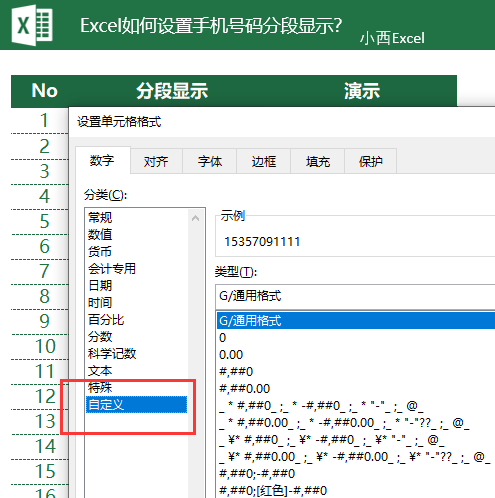Click the 演示 column header
Image resolution: width=495 pixels, height=498 pixels.
click(362, 91)
